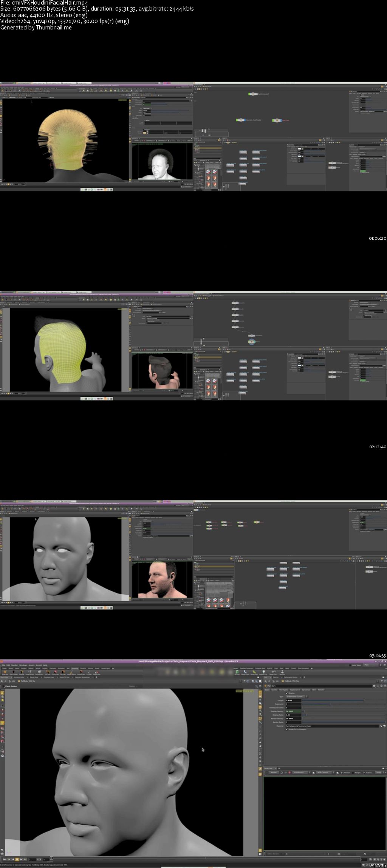
Task: Open the parameter pane gear settings icon
Action: coord(374,686)
